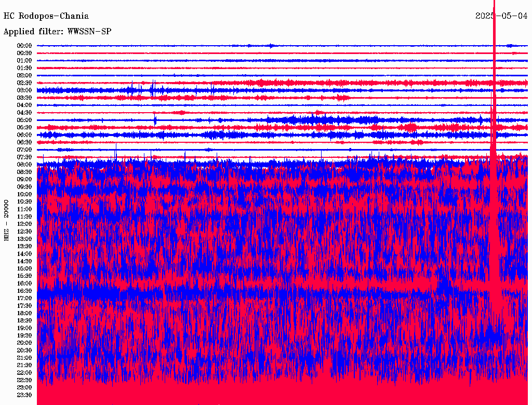Screen dimensions: 532x405
Task: Select the 05:30 time row label
Action: [x=24, y=128]
